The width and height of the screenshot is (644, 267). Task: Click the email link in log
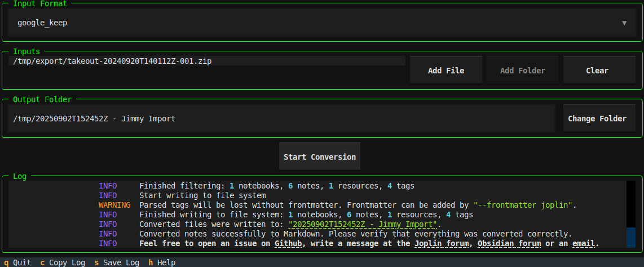(583, 244)
